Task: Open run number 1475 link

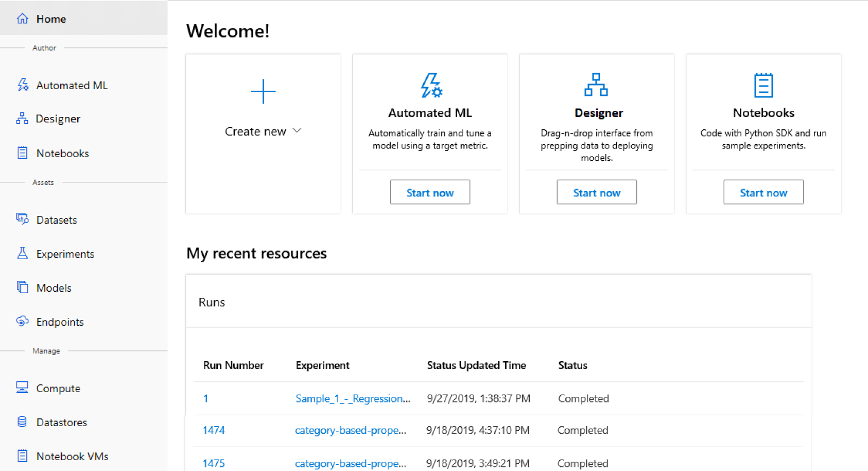Action: [x=214, y=463]
